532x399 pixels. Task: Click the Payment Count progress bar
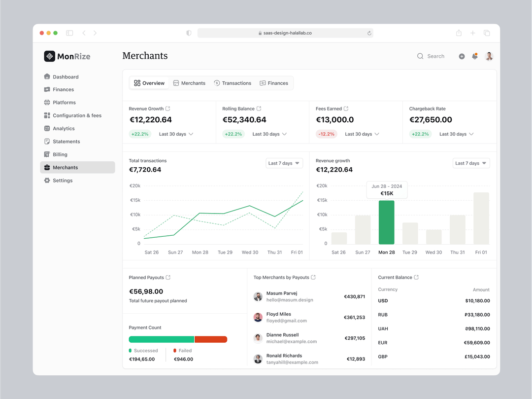(x=178, y=339)
